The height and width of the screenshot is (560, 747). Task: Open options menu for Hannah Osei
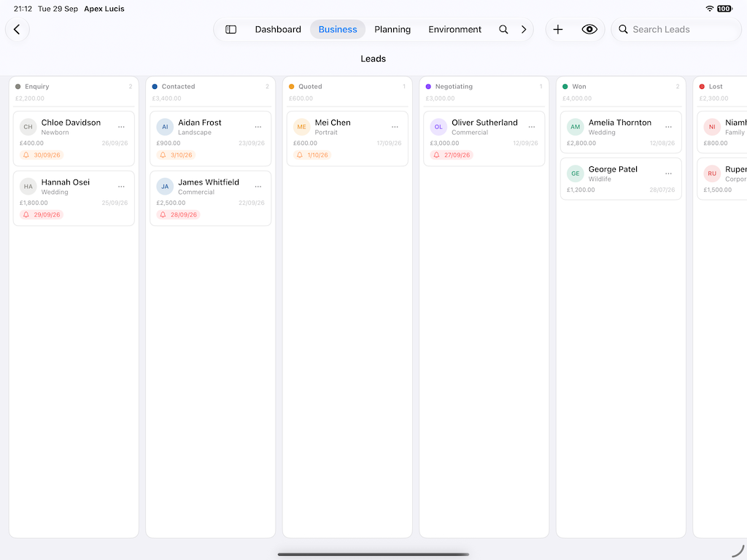122,187
